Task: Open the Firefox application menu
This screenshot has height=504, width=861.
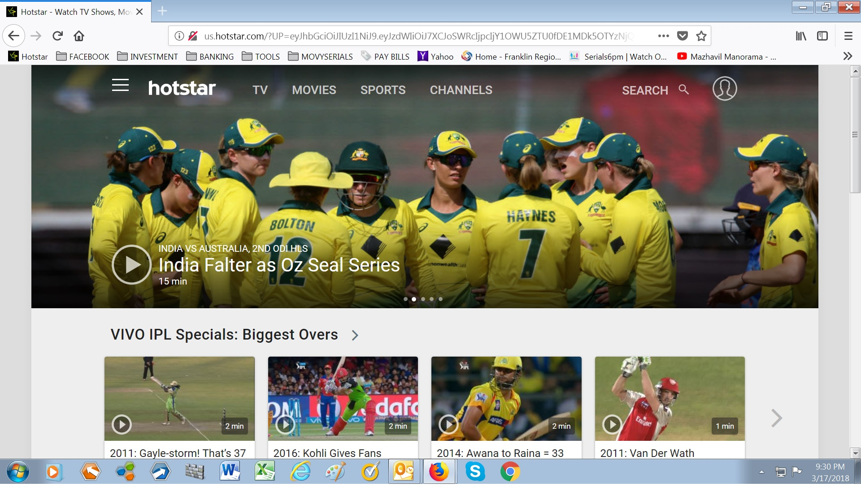Action: 848,36
